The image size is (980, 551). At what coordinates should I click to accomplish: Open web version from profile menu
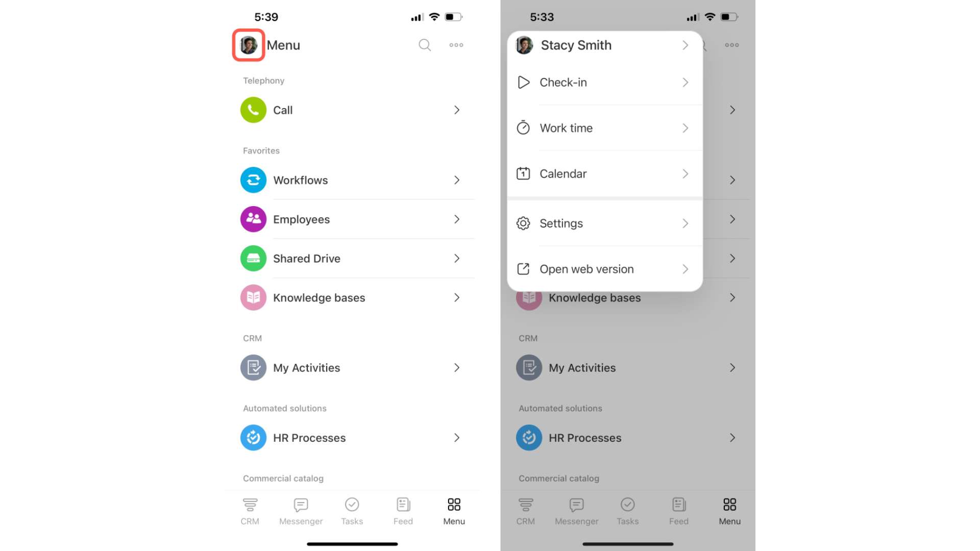(603, 268)
